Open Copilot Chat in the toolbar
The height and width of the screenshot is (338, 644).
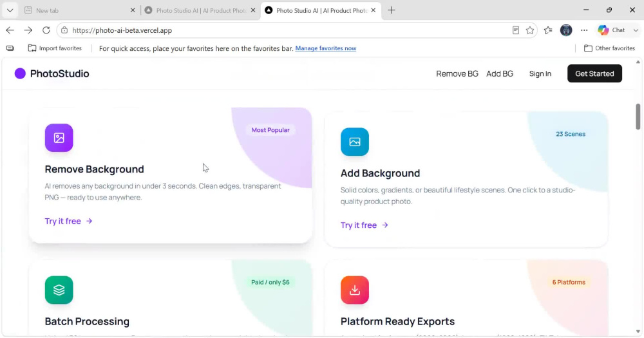click(611, 30)
